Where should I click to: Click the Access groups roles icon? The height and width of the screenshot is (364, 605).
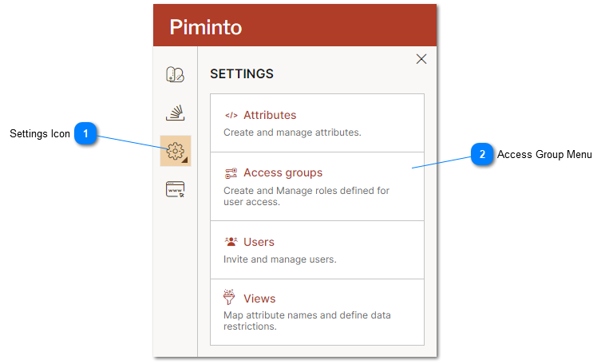tap(231, 173)
